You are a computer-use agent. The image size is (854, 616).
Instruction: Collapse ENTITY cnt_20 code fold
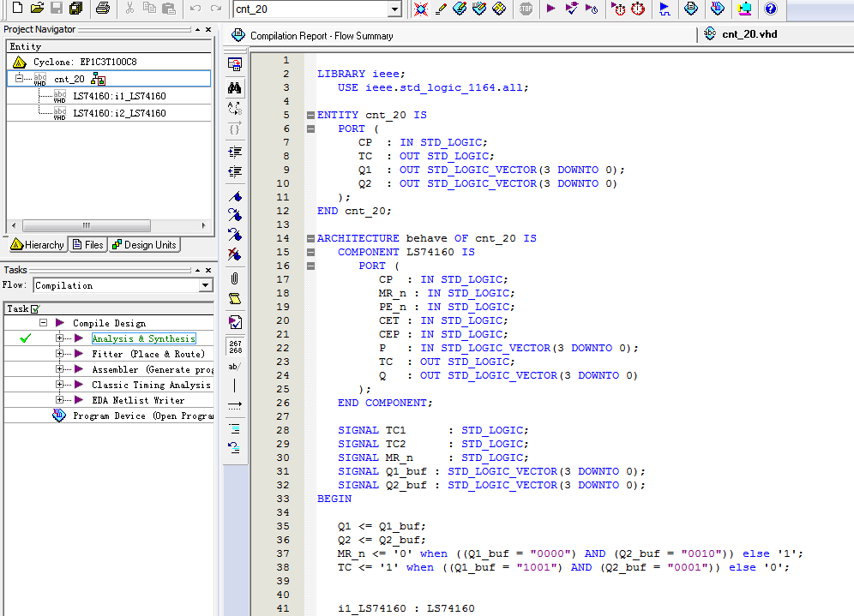pos(310,115)
